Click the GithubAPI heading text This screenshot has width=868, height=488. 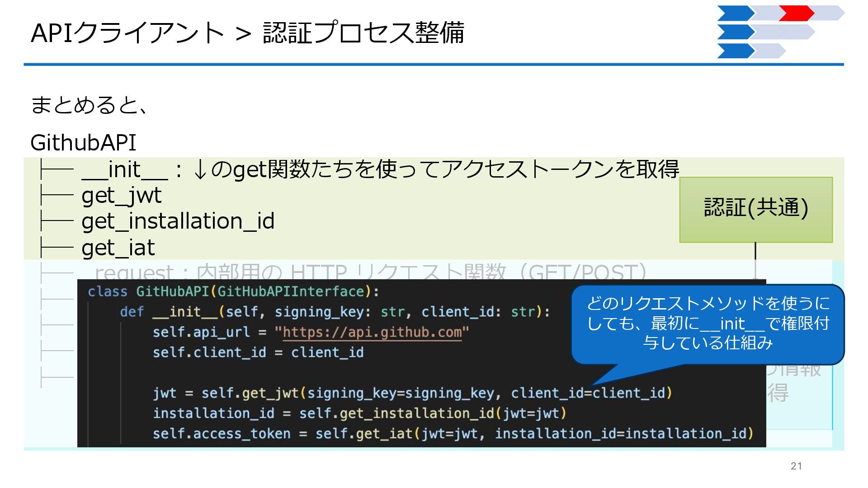tap(83, 143)
